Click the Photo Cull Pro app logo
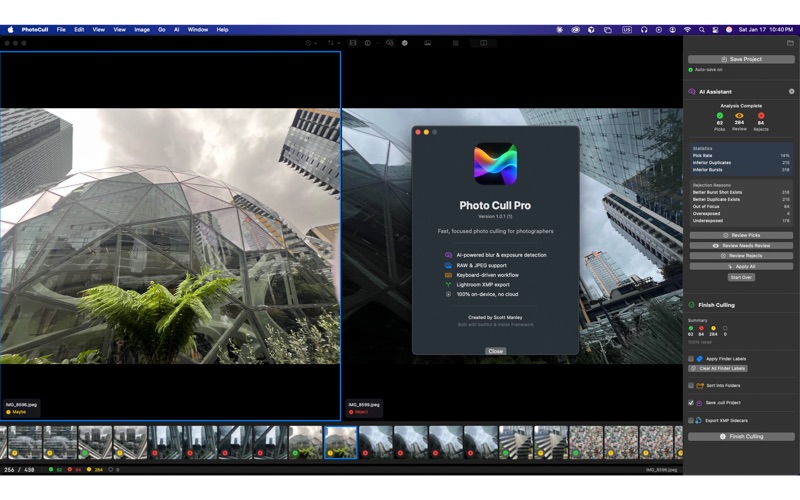Viewport: 800px width, 500px height. (x=495, y=163)
